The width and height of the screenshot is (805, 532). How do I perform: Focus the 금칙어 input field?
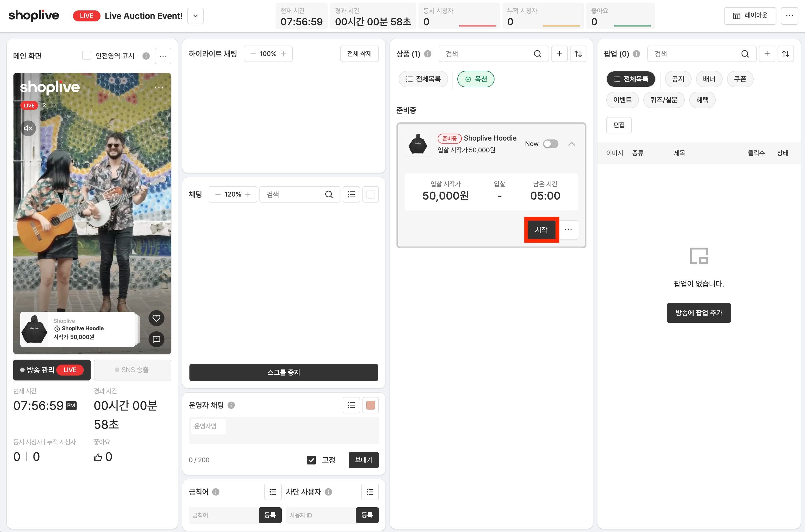tap(224, 515)
